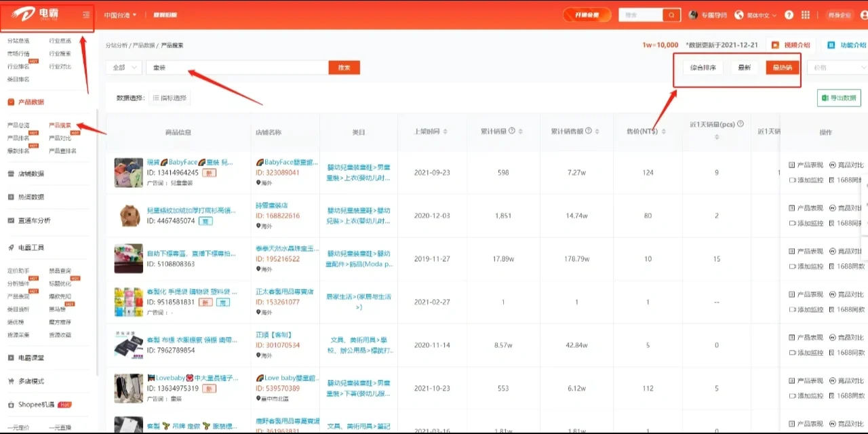Viewport: 868px width, 434px height.
Task: Click 竞品对比 in the 2019-11-27 row
Action: pos(848,251)
